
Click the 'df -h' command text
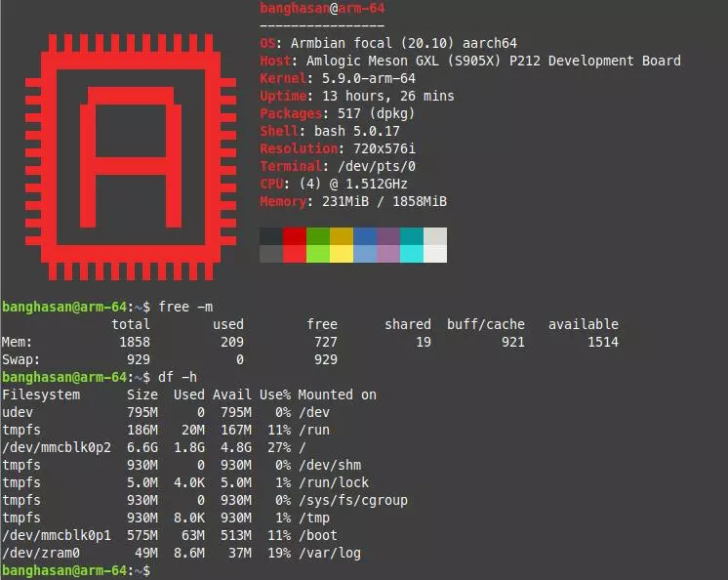pyautogui.click(x=178, y=377)
